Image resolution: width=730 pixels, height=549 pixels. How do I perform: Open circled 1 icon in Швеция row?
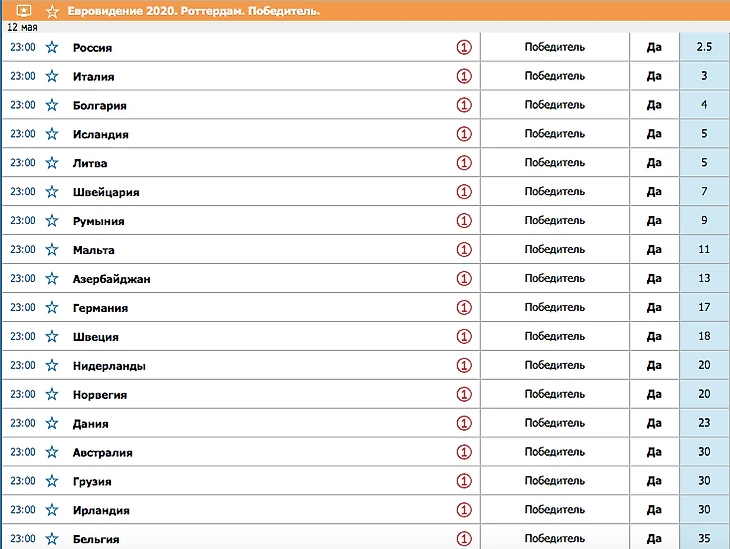coord(464,336)
